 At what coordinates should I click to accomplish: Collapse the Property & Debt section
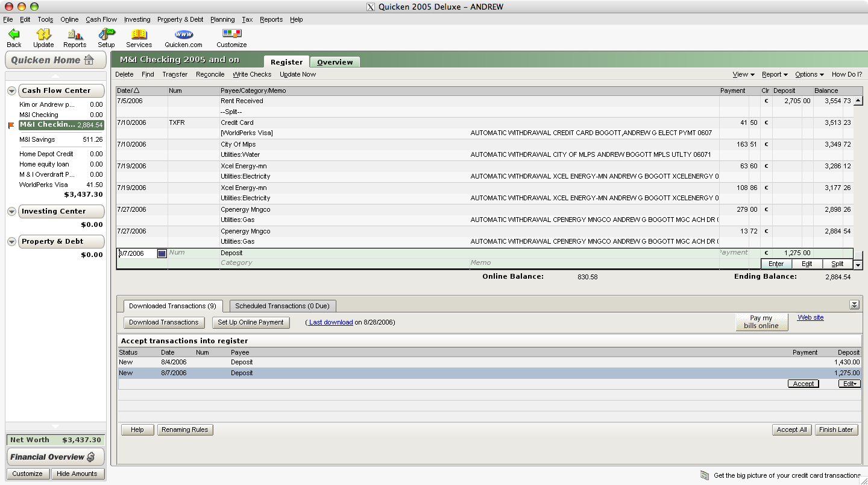coord(11,241)
